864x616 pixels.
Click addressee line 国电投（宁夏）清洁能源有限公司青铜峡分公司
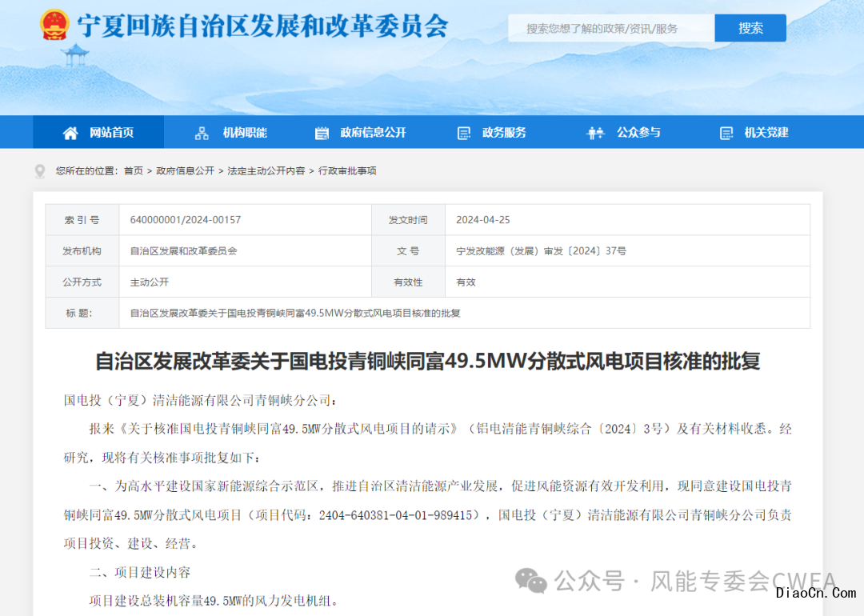click(201, 401)
